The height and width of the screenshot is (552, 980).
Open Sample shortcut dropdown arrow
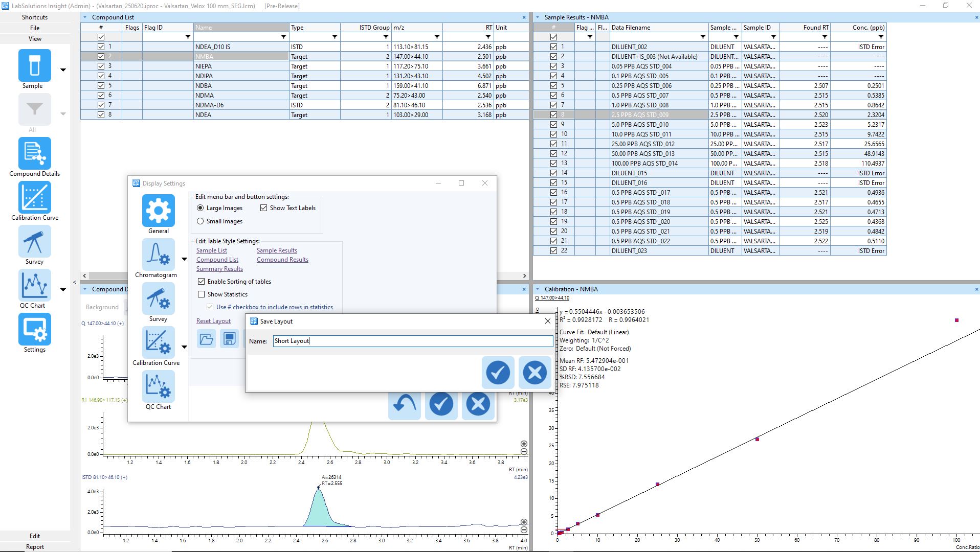63,70
